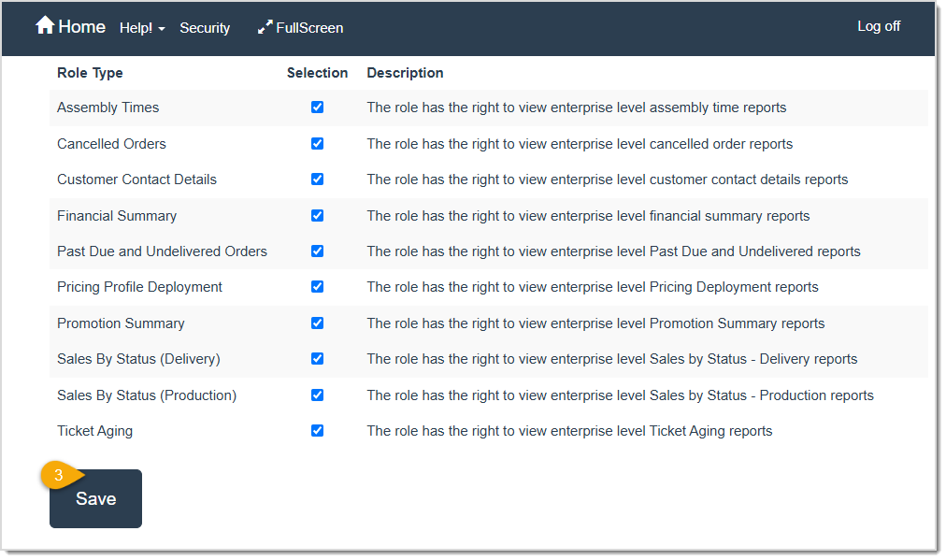Select the FullScreen expand-arrows icon
Image resolution: width=946 pixels, height=560 pixels.
[265, 27]
